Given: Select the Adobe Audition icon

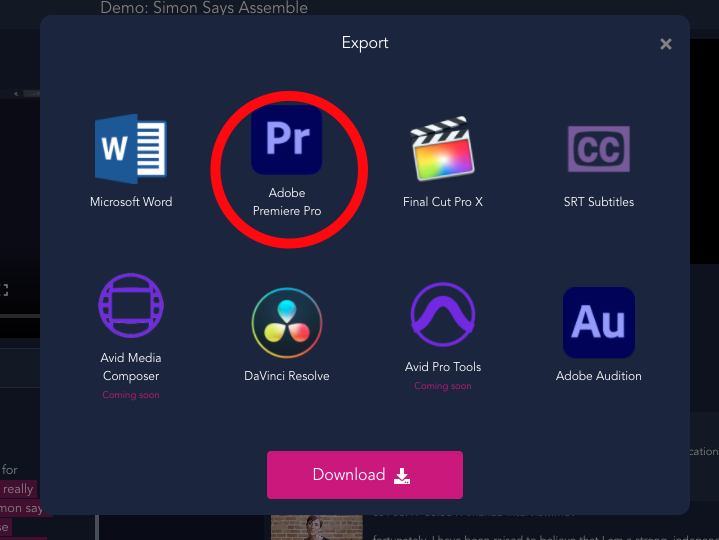Looking at the screenshot, I should coord(599,323).
